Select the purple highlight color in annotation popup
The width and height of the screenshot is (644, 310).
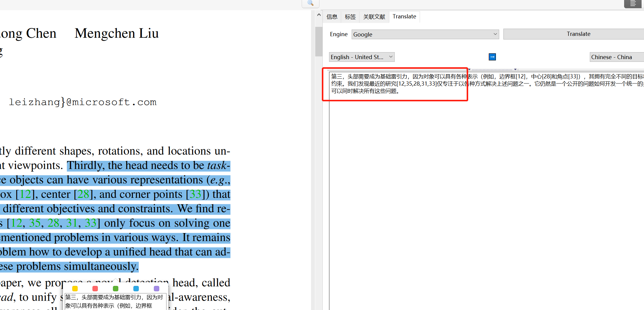click(156, 289)
